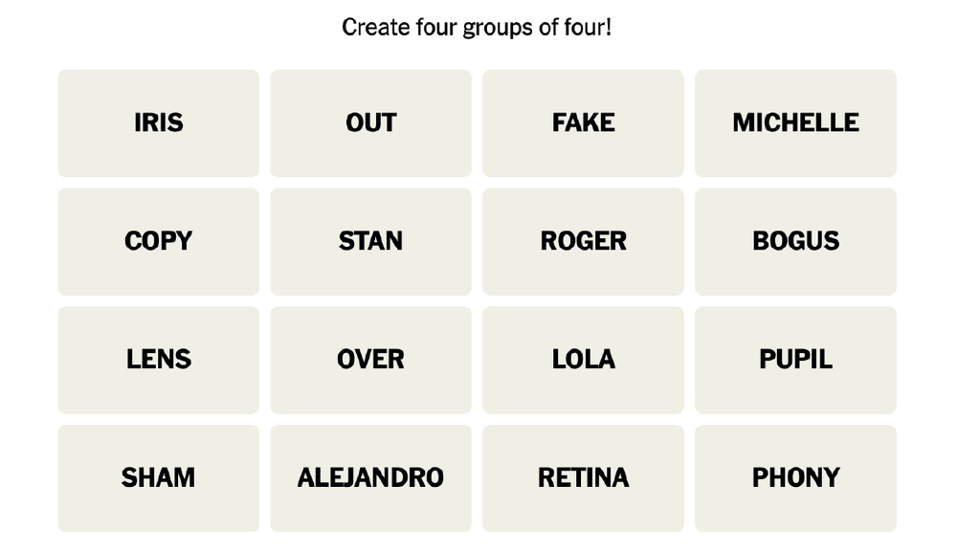Select the SHAM word tile
Image resolution: width=980 pixels, height=551 pixels.
[x=158, y=477]
